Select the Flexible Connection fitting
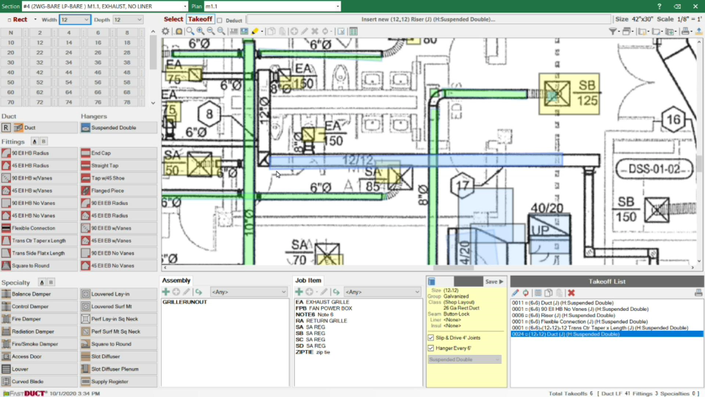This screenshot has height=397, width=705. coord(40,228)
